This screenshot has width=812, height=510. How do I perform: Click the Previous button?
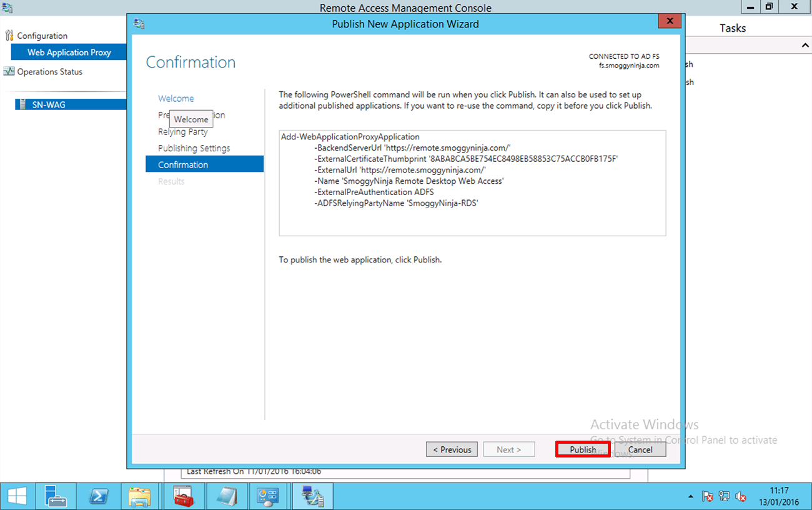click(x=452, y=449)
